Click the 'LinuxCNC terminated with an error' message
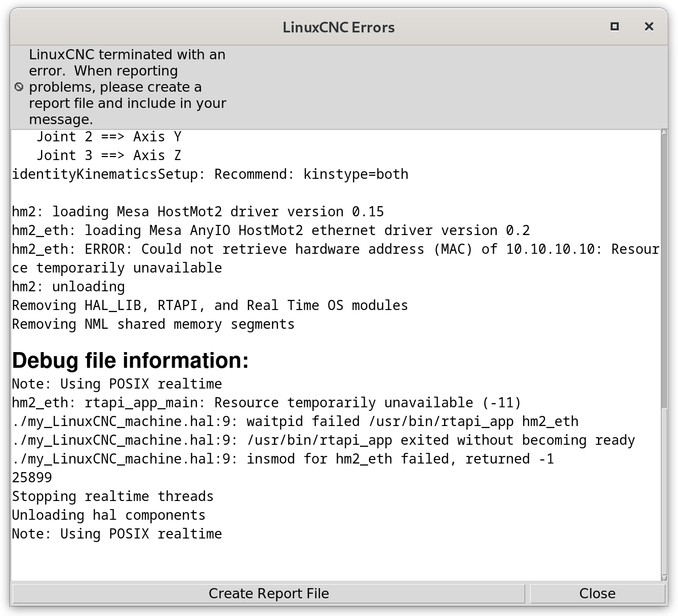This screenshot has height=616, width=678. pos(128,87)
